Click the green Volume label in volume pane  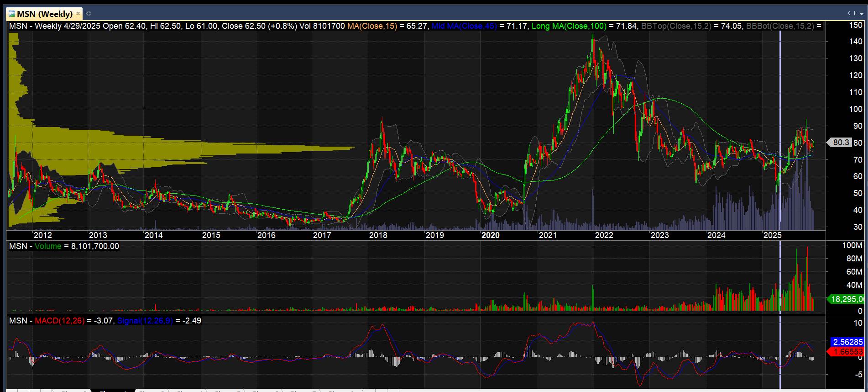[48, 246]
